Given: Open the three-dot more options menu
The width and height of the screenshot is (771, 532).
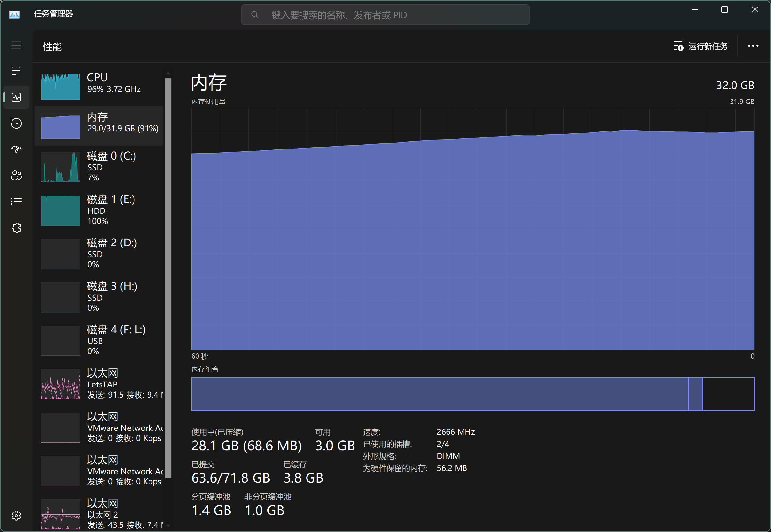Looking at the screenshot, I should [x=753, y=46].
